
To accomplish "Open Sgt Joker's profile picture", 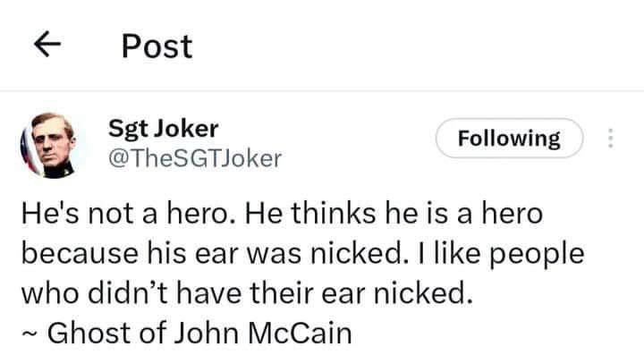I will click(x=48, y=145).
